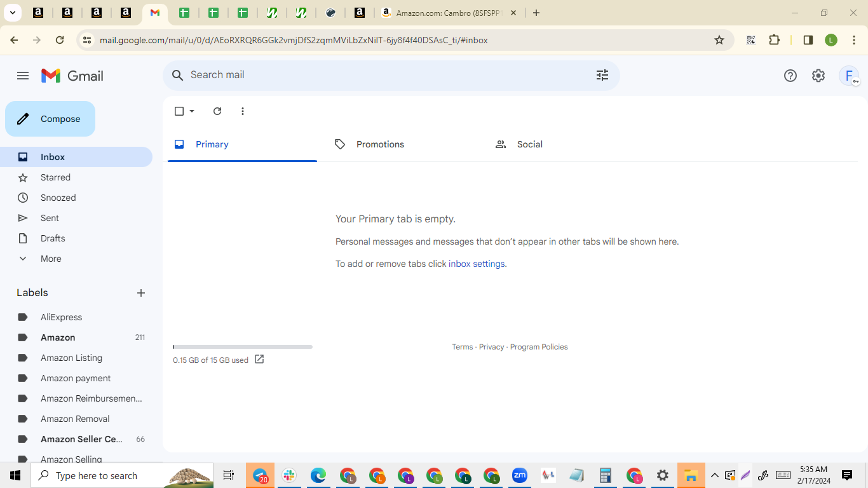Open File Explorer from the taskbar

click(691, 475)
